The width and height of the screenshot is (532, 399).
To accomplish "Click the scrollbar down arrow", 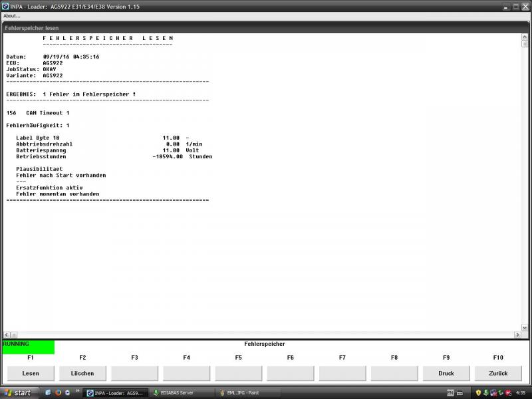I will [525, 334].
